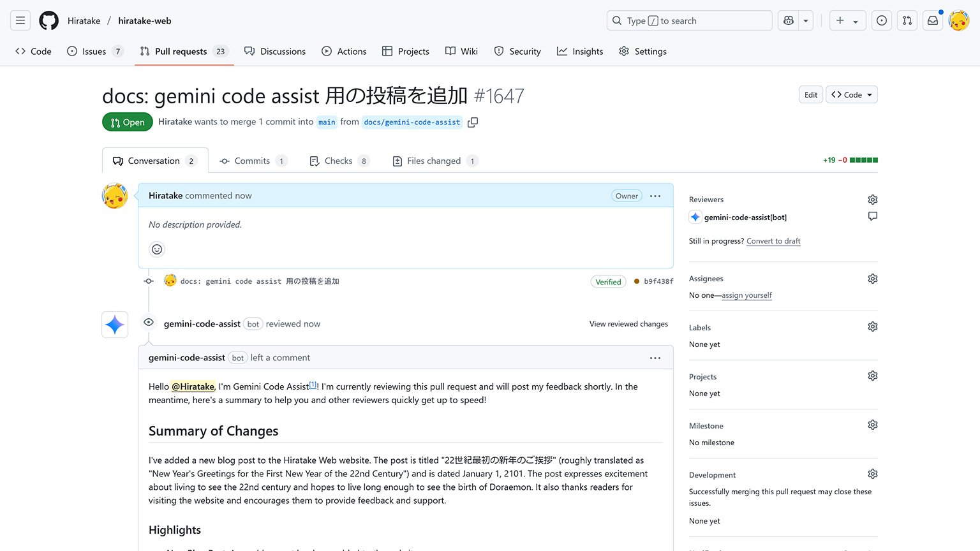Click gemini-code-assist[bot] reviewer in sidebar
Screen dimensions: 980x551
tap(745, 217)
